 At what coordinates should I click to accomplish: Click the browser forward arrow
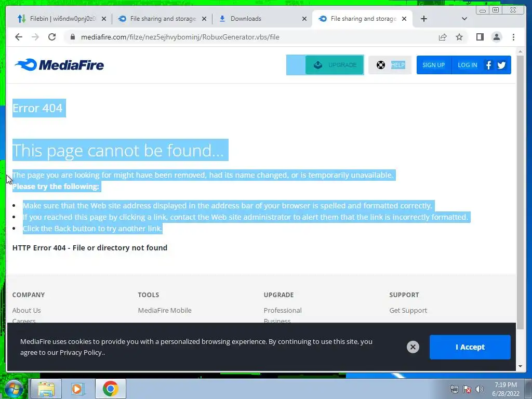pyautogui.click(x=35, y=37)
